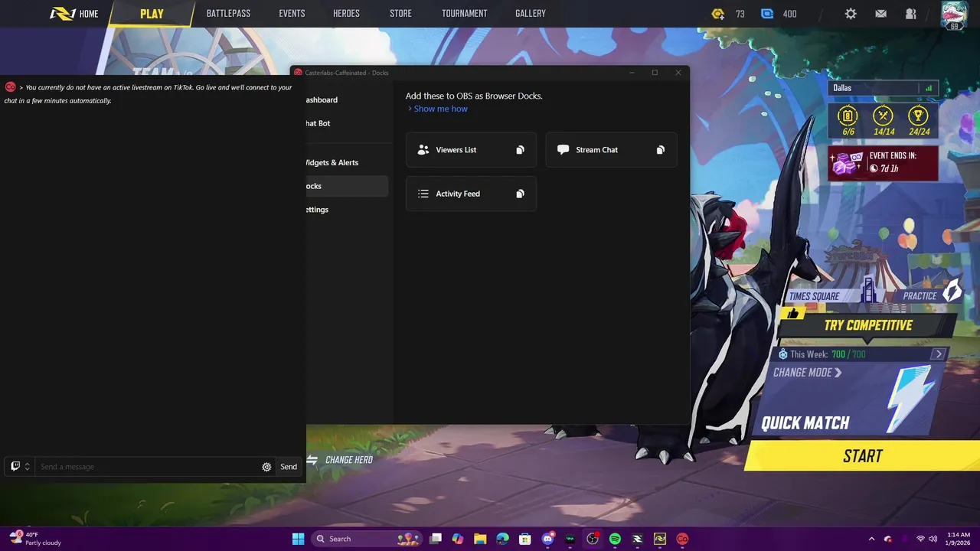Click the gold currency plus icon
980x551 pixels.
[x=717, y=14]
